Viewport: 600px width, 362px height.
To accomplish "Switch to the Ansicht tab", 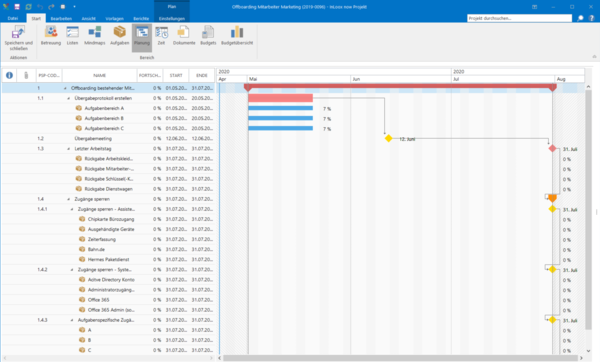I will coord(88,18).
